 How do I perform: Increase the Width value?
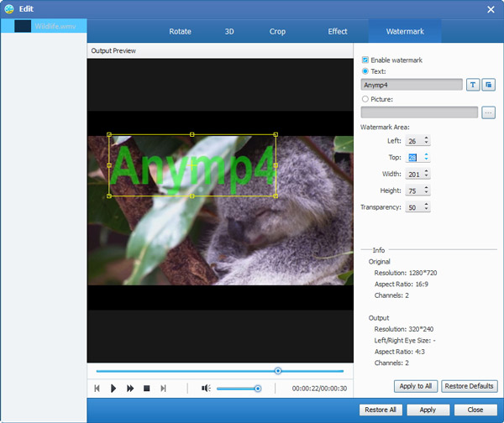click(x=426, y=171)
